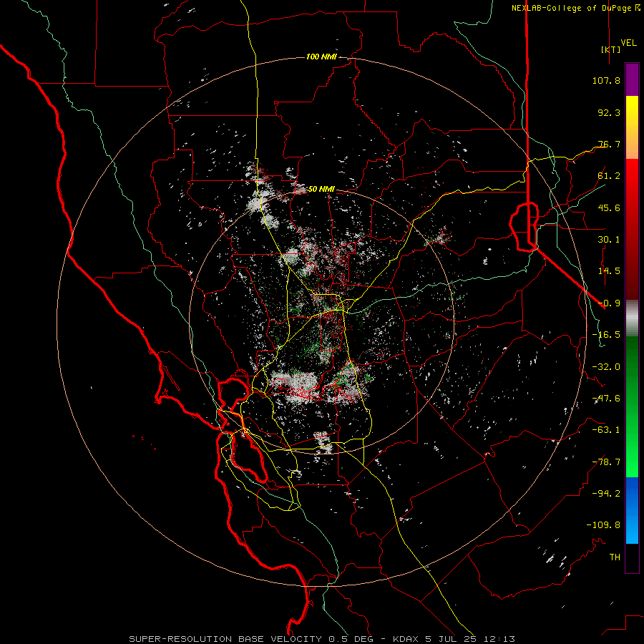Click the -32.0 velocity scale value
Screen dimensions: 644x644
[x=606, y=367]
